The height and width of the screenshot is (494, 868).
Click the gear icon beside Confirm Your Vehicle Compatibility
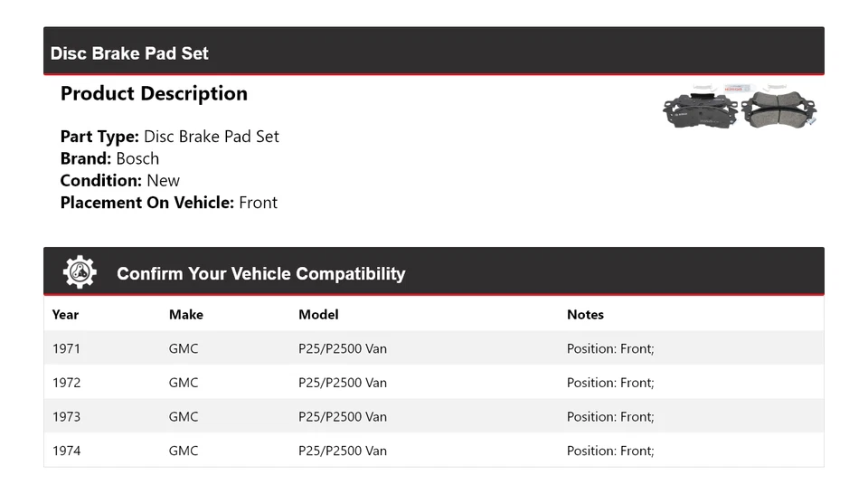(80, 272)
